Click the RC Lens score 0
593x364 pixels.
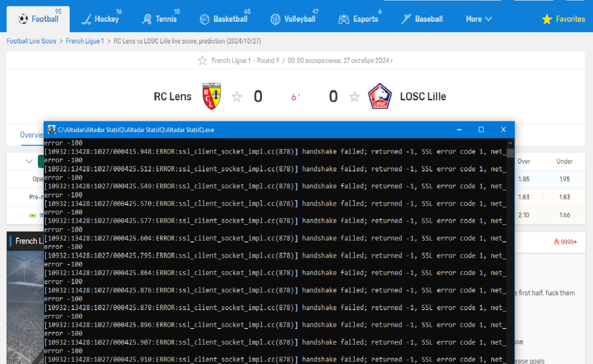[x=258, y=97]
